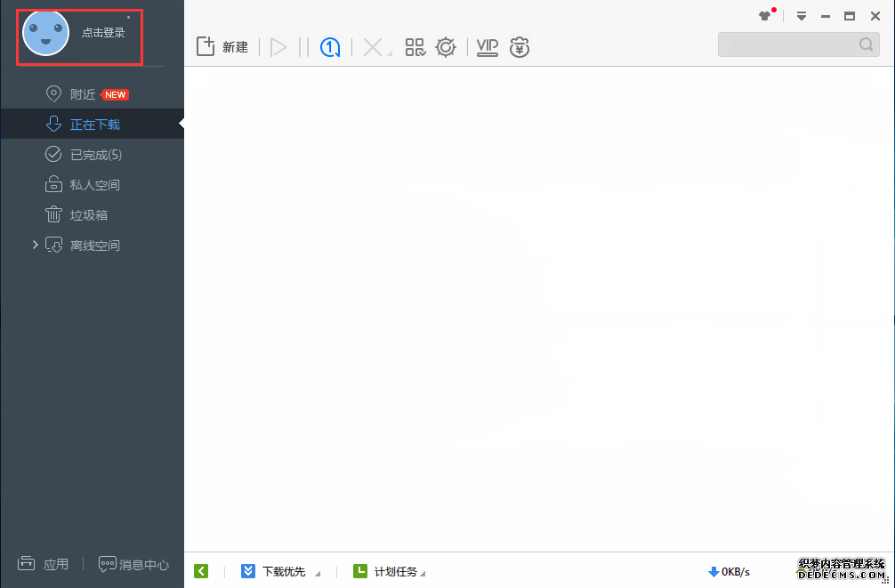Click the pause download icon
The width and height of the screenshot is (895, 588).
(x=303, y=47)
